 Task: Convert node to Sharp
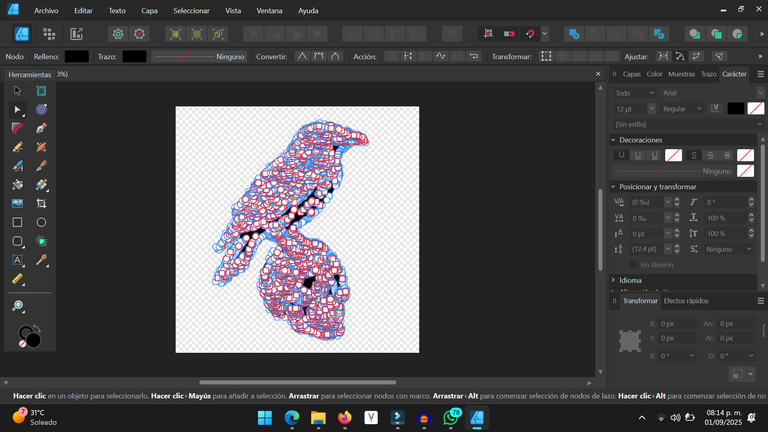[x=302, y=56]
